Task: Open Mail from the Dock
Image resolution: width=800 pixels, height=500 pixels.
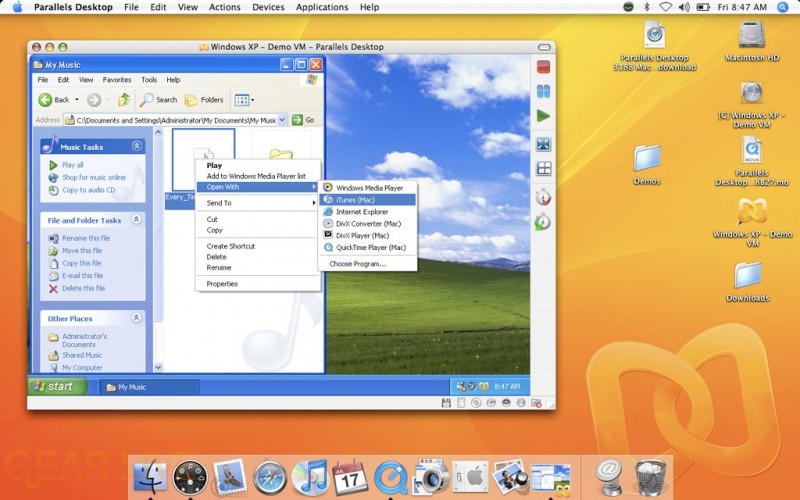Action: 230,477
